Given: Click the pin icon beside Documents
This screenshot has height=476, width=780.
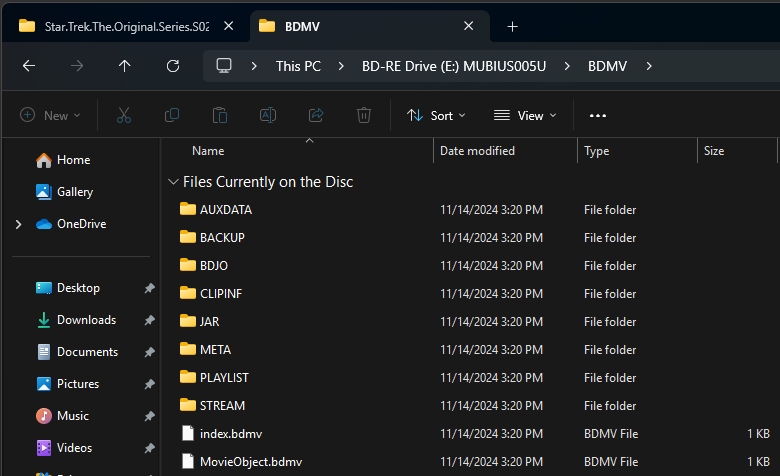Looking at the screenshot, I should [149, 352].
